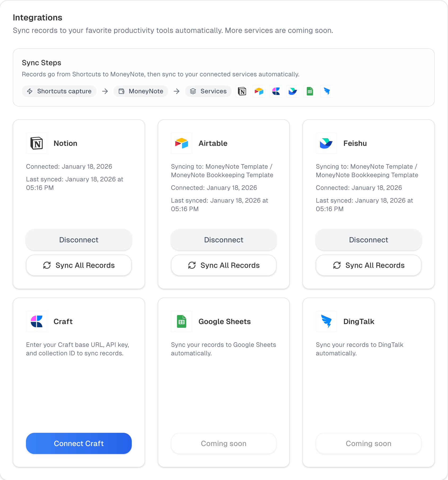Click the Airtable card logo

click(x=182, y=143)
